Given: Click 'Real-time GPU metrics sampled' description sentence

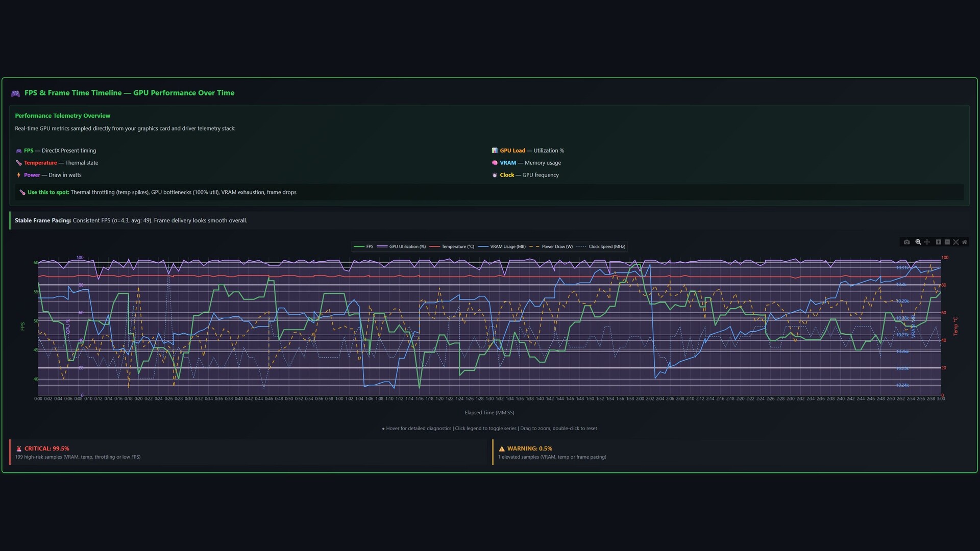Looking at the screenshot, I should coord(125,129).
